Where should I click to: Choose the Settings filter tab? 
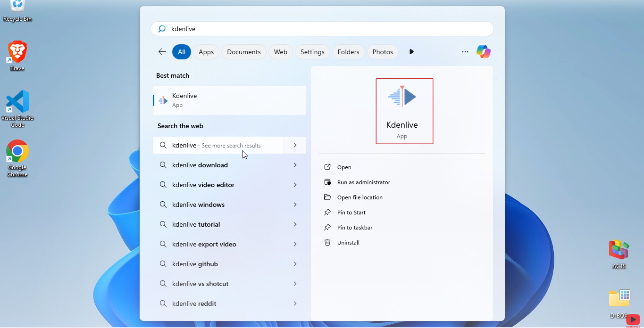click(x=312, y=52)
